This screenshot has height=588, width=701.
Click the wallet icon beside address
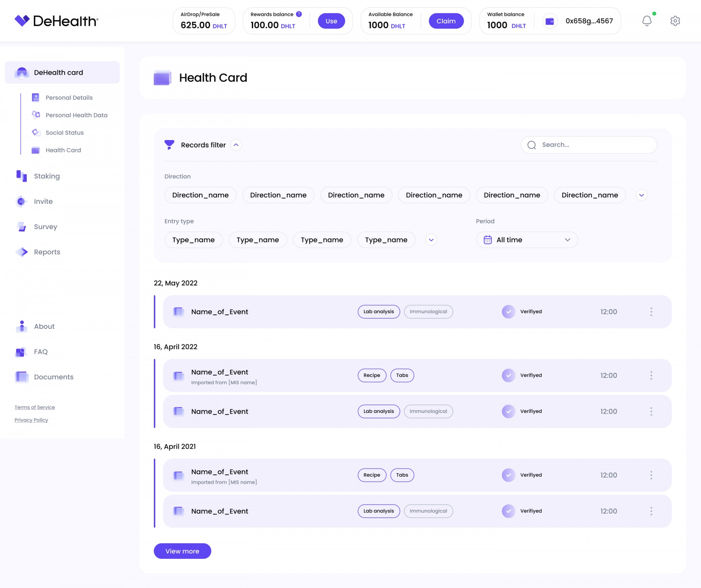point(550,21)
